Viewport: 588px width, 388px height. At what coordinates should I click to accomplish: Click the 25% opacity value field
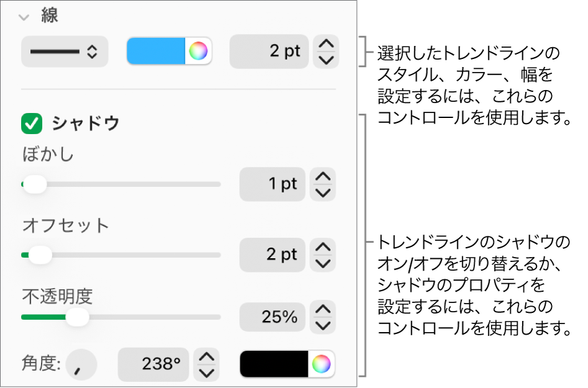(x=273, y=317)
